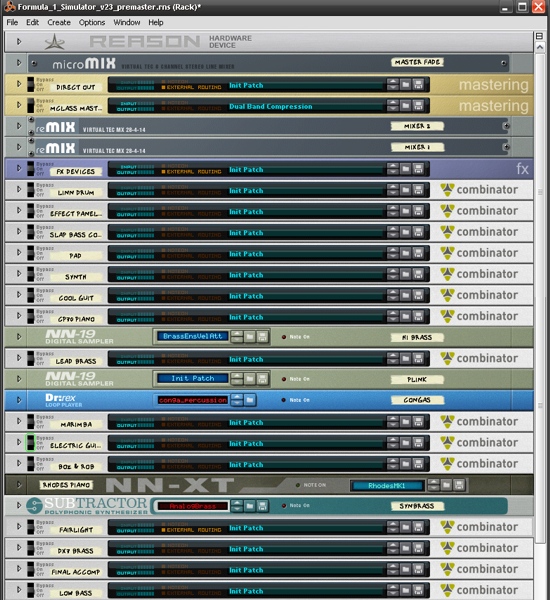Unfold the RHODES PIANO NN-XT device

point(19,484)
